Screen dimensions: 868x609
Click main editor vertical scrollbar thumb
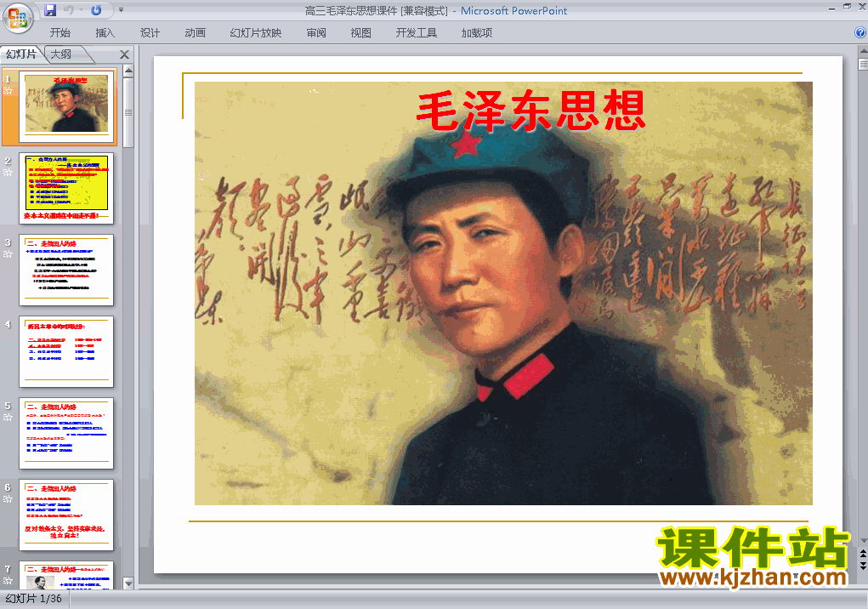[x=863, y=65]
